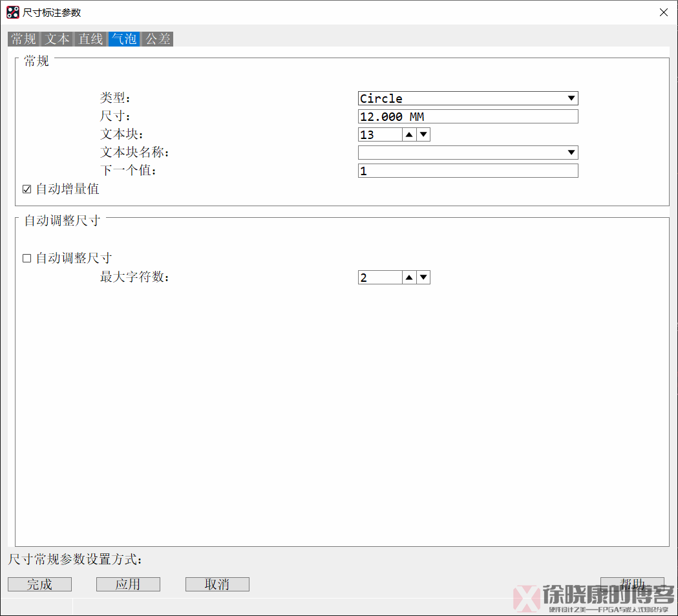
Task: Click the 尺寸 12.000 MM field
Action: pos(468,116)
